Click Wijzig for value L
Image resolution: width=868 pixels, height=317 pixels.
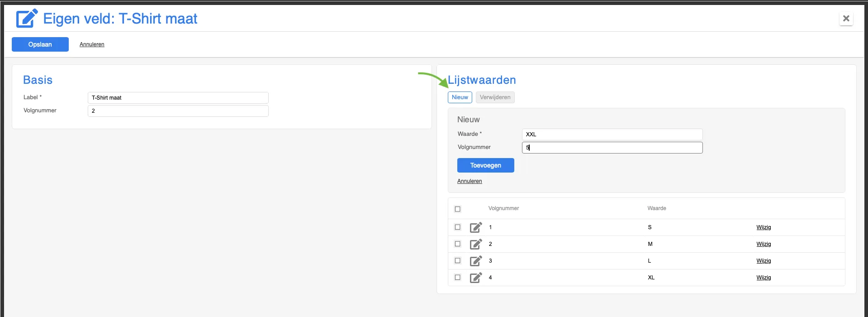click(x=764, y=261)
